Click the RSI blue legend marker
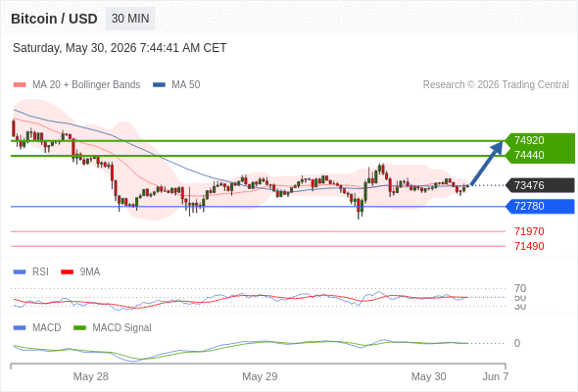The height and width of the screenshot is (392, 578). coord(20,272)
